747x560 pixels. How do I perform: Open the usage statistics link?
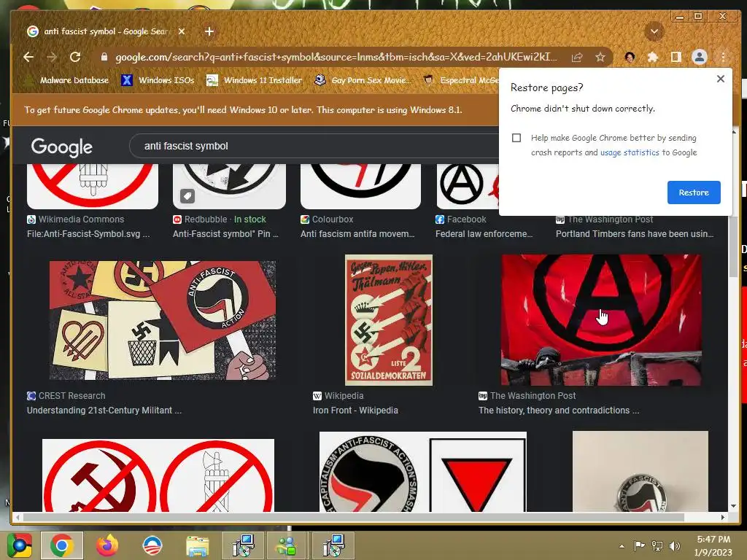630,152
